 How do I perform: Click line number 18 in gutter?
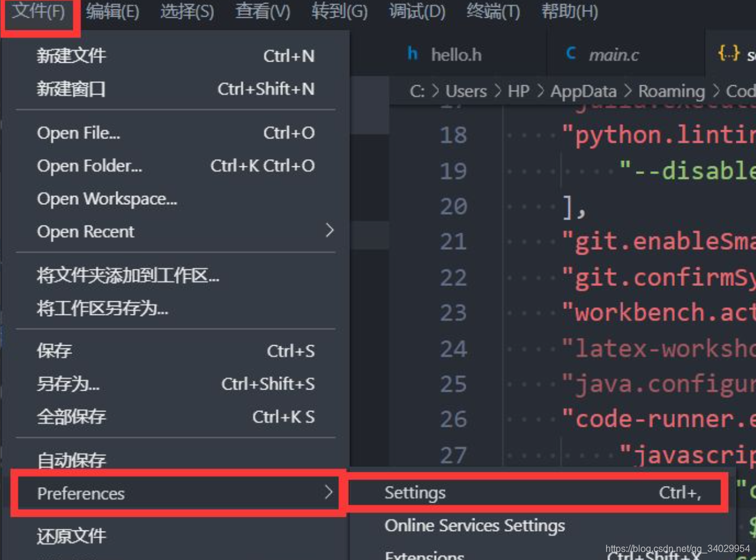[x=453, y=136]
